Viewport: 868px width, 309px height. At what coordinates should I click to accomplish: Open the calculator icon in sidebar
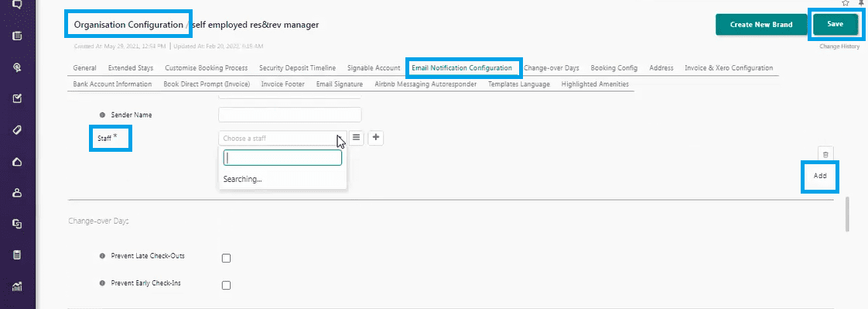coord(17,256)
